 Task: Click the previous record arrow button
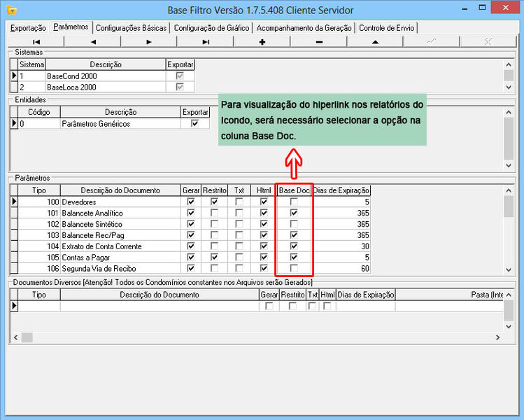93,42
